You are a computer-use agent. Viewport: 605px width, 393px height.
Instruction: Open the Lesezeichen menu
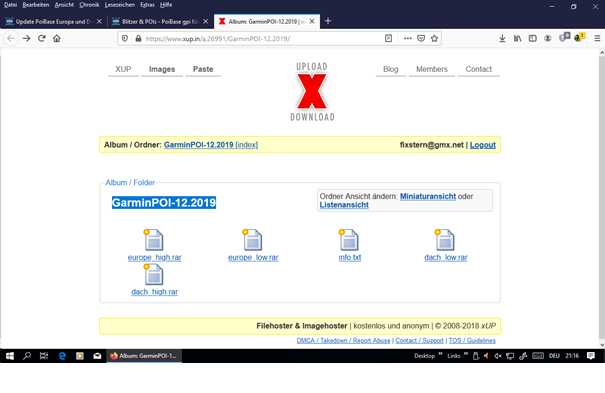click(120, 5)
